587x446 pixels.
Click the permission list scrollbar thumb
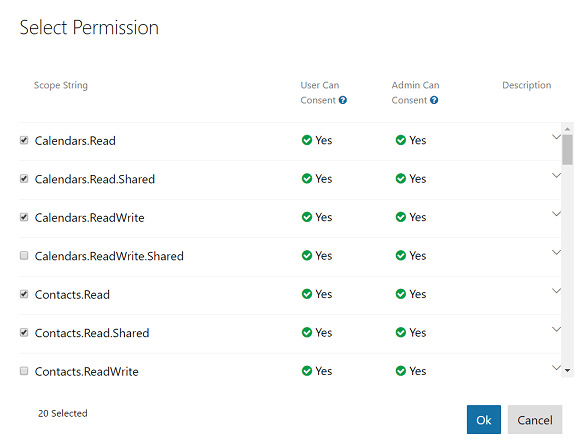568,150
